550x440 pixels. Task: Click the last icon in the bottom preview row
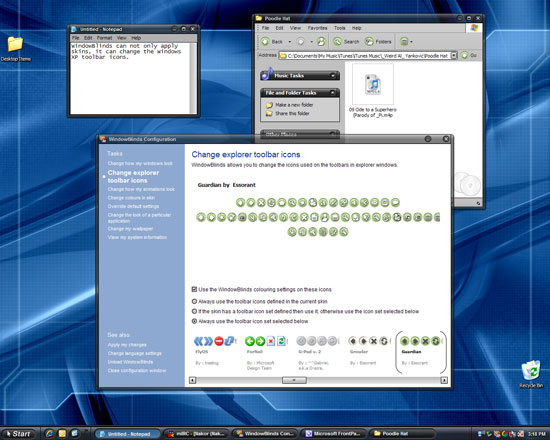pyautogui.click(x=344, y=232)
